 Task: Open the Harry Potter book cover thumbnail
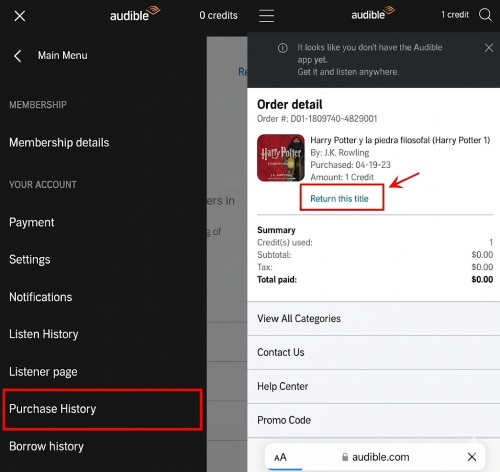(x=281, y=158)
